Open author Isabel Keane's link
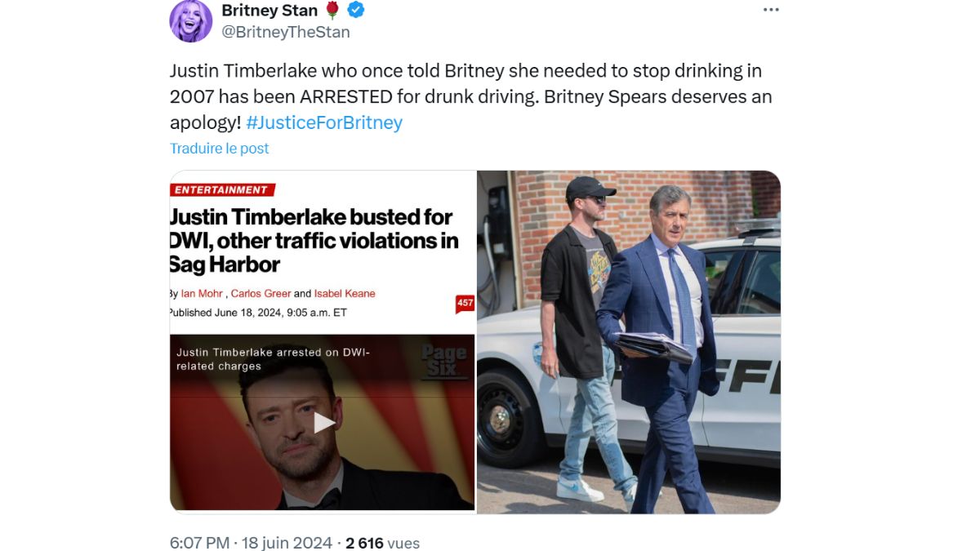980x551 pixels. point(345,294)
